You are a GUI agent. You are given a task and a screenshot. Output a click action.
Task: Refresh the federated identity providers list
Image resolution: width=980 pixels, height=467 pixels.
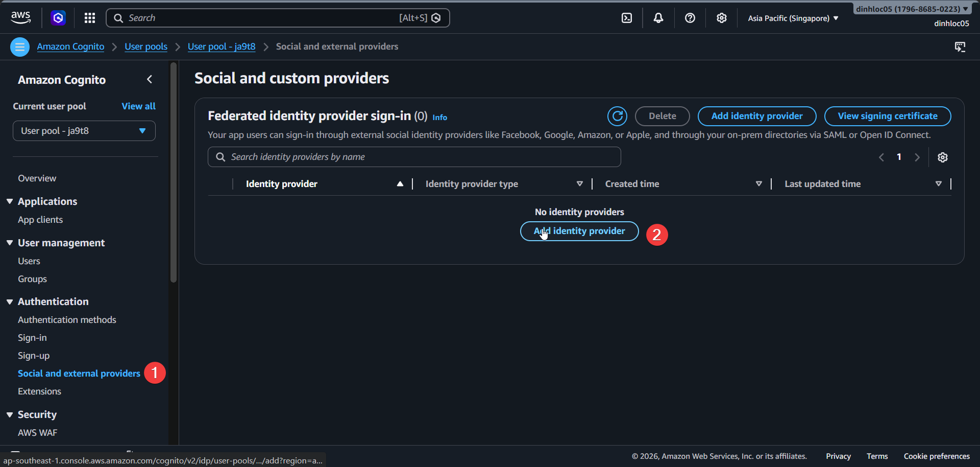[617, 116]
